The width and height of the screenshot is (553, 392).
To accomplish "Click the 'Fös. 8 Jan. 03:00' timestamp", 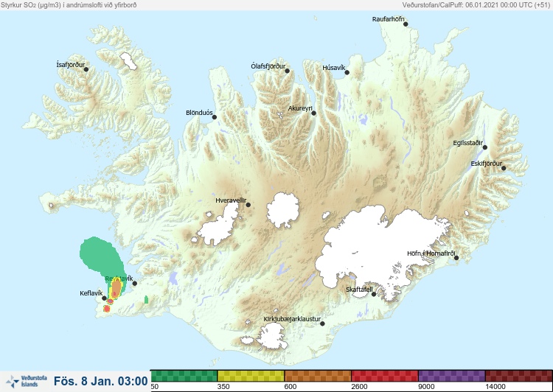I will click(101, 381).
